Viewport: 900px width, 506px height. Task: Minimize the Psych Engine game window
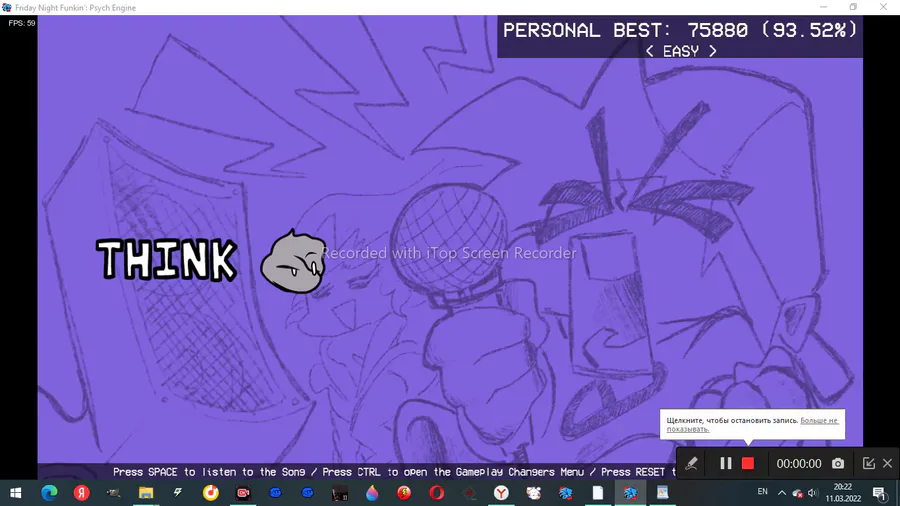point(823,7)
